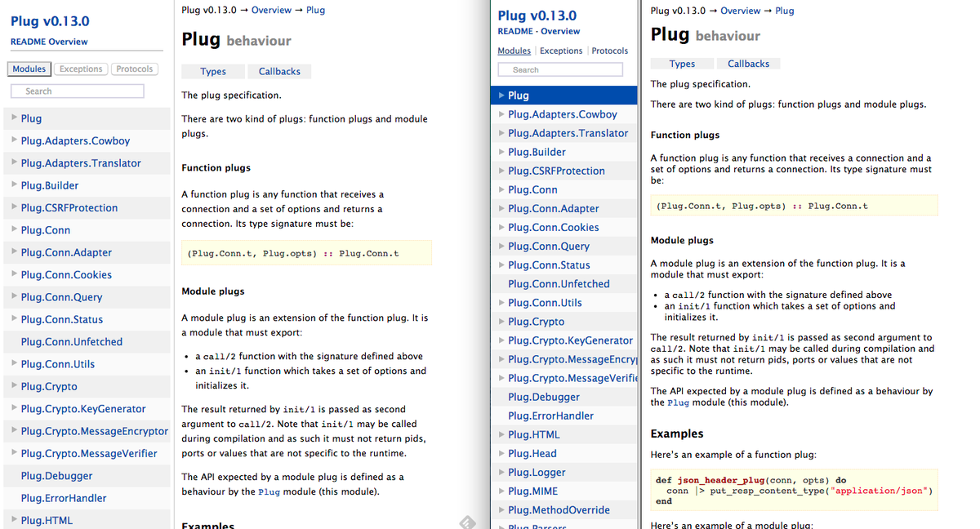Open Plug.Builder in right sidebar
Image resolution: width=980 pixels, height=529 pixels.
(537, 152)
